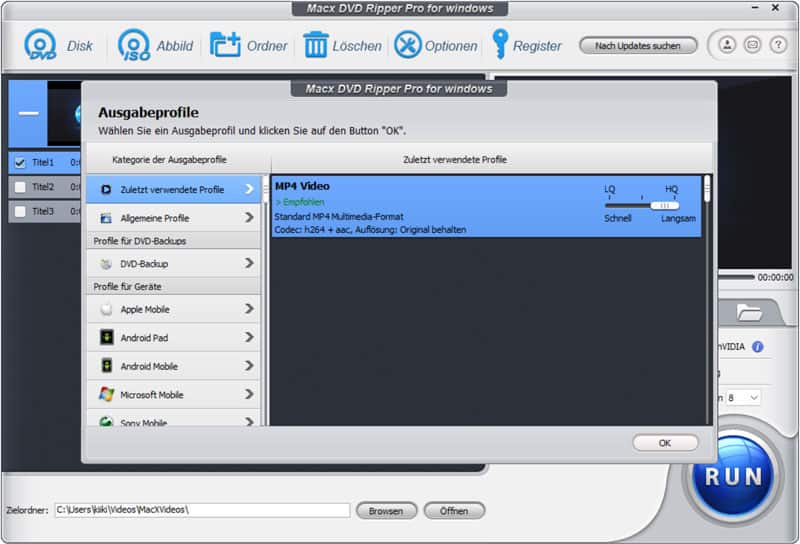Select the MP4 Video profile entry

(486, 206)
